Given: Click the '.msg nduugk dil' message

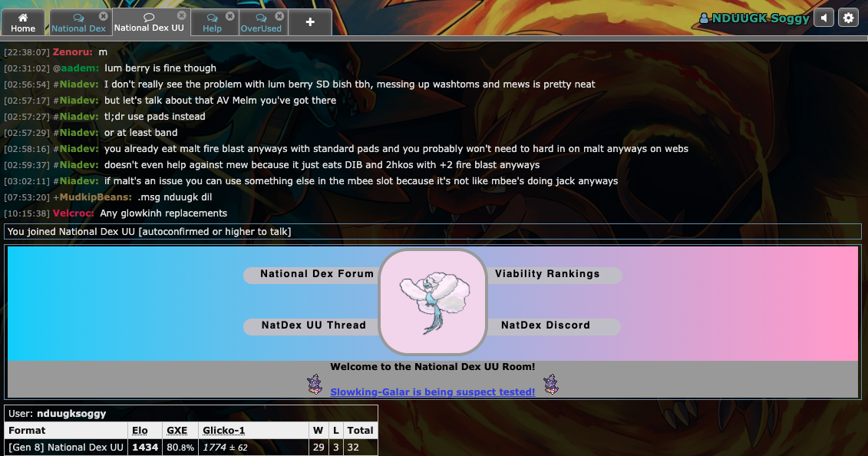Looking at the screenshot, I should [x=174, y=197].
